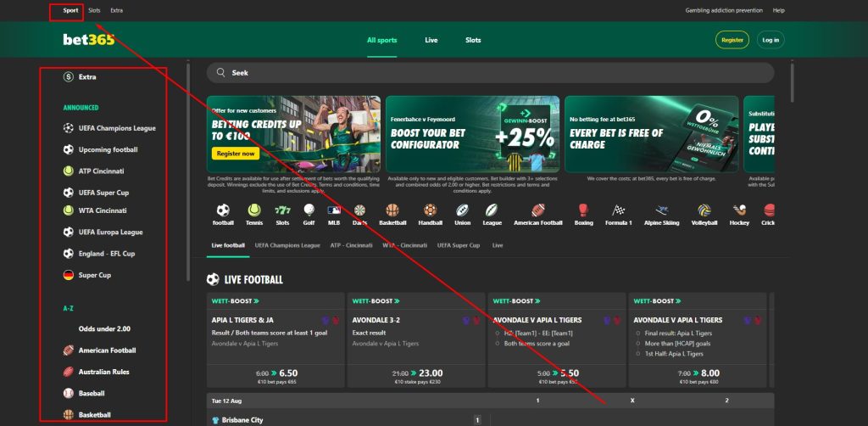Open Odds under 2.00 in sidebar
The width and height of the screenshot is (868, 426).
(104, 329)
